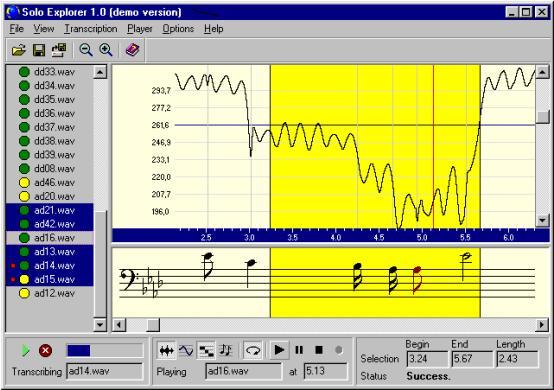Screen dimensions: 554x390
Task: Toggle the music notes view button
Action: coord(225,350)
